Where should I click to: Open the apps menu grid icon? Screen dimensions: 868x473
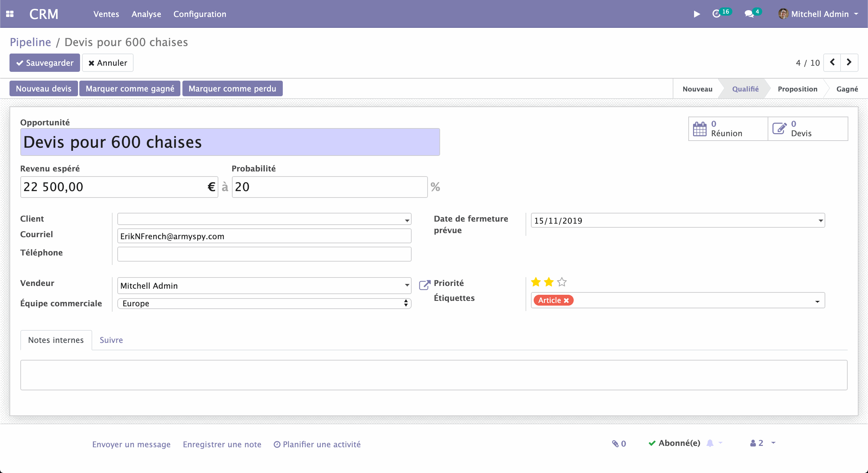pos(10,13)
